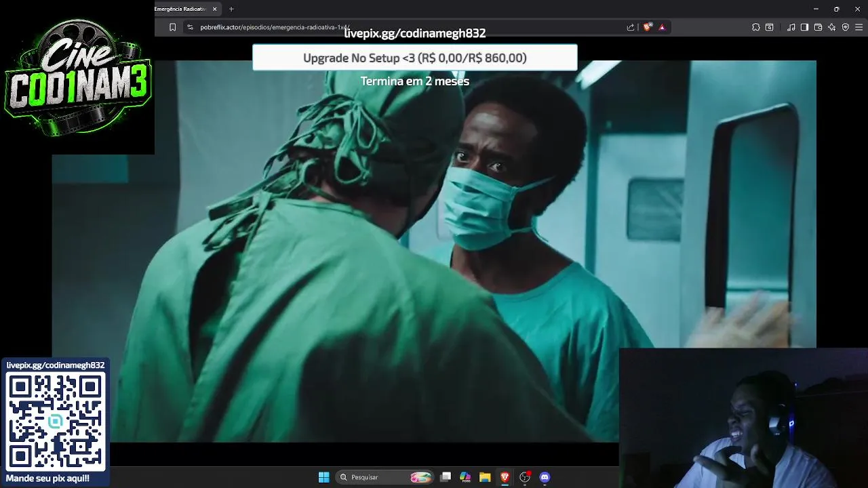Open the Brave Wallet icon
The image size is (868, 488).
[x=818, y=27]
